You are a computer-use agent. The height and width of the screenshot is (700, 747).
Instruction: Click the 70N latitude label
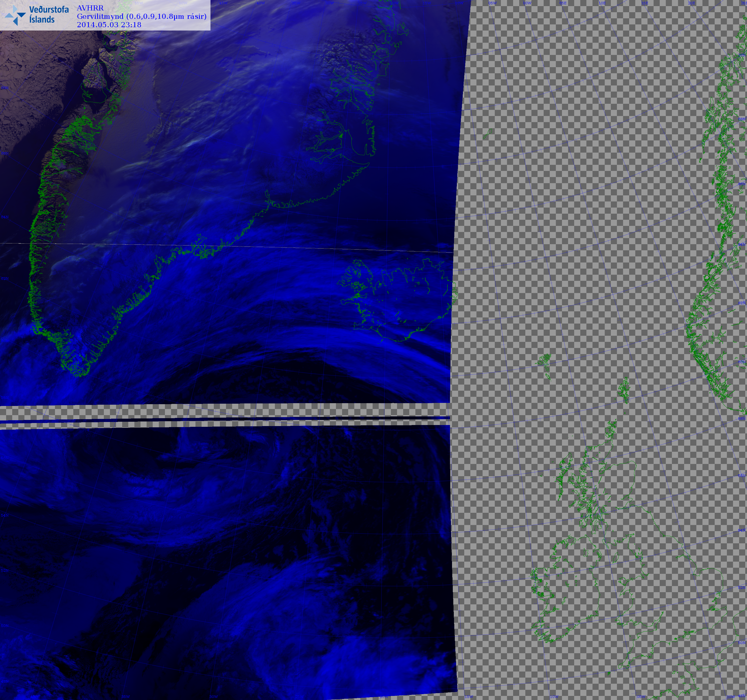pyautogui.click(x=741, y=56)
